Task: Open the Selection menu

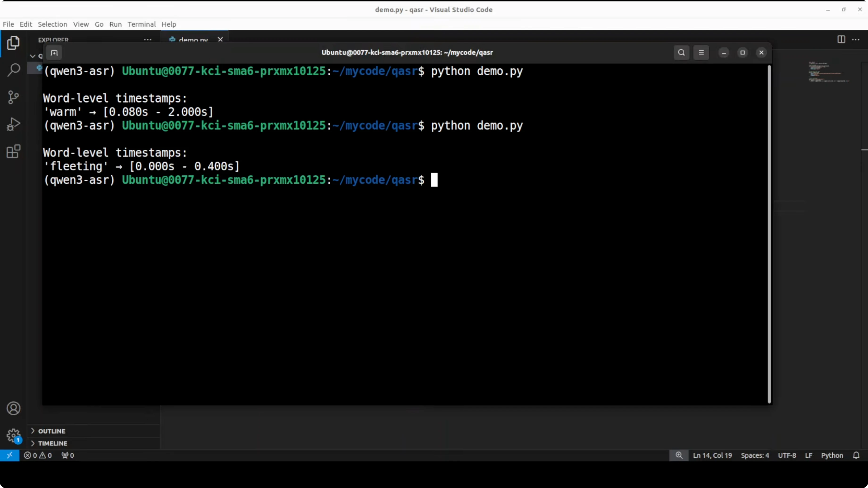Action: (x=52, y=24)
